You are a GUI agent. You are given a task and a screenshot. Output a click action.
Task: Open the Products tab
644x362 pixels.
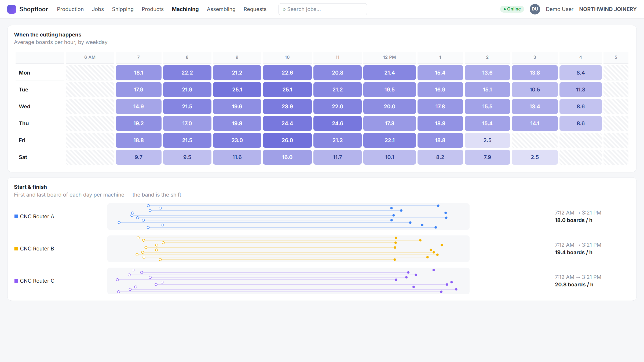tap(153, 9)
